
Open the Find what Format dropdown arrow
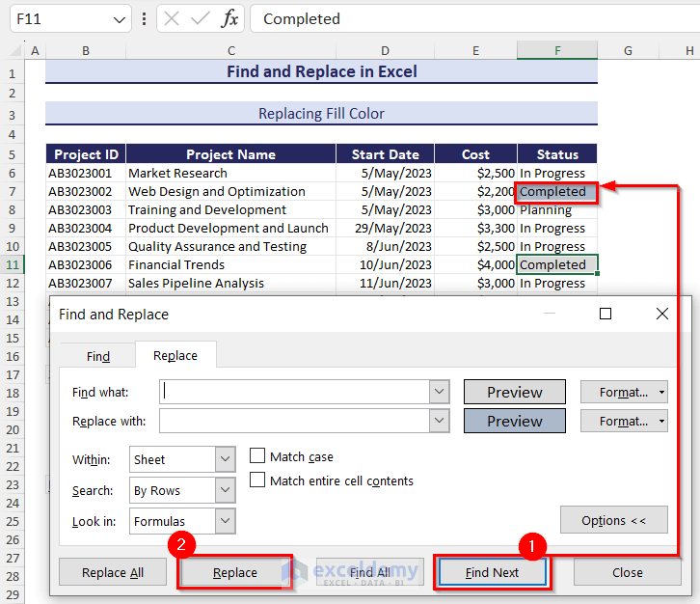tap(661, 393)
